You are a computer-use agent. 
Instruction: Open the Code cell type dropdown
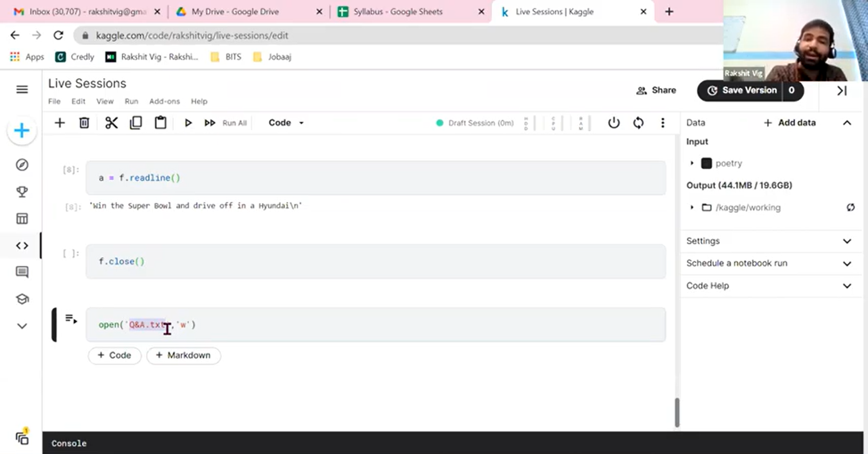(286, 123)
